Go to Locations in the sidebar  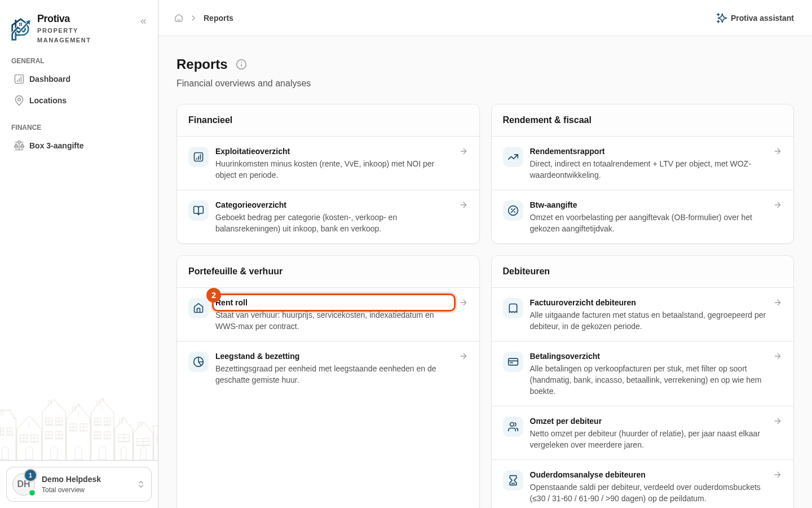[79, 100]
